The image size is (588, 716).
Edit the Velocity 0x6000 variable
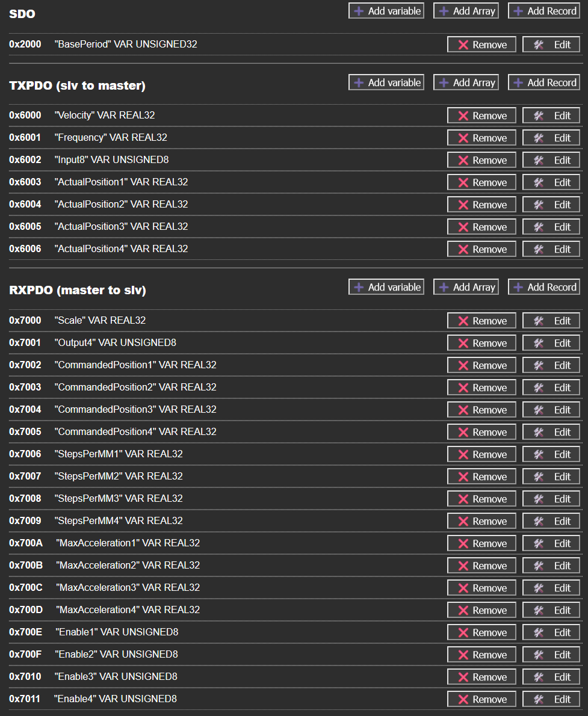click(x=551, y=116)
